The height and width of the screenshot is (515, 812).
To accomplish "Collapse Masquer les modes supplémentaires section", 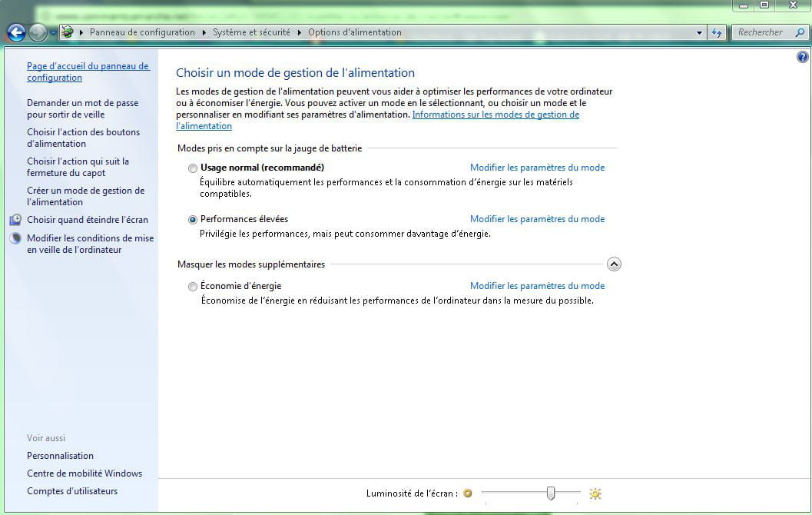I will click(x=614, y=264).
